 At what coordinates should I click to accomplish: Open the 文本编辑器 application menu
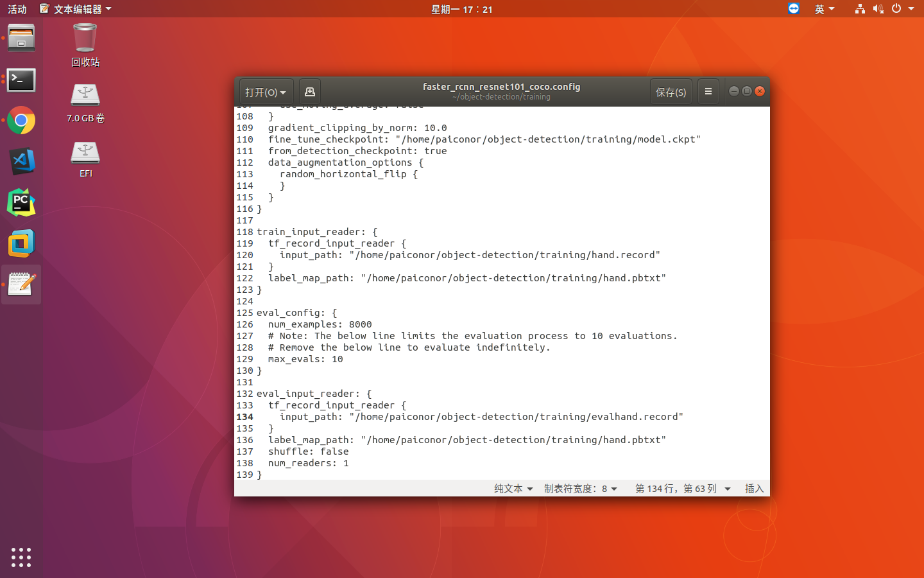click(x=76, y=9)
